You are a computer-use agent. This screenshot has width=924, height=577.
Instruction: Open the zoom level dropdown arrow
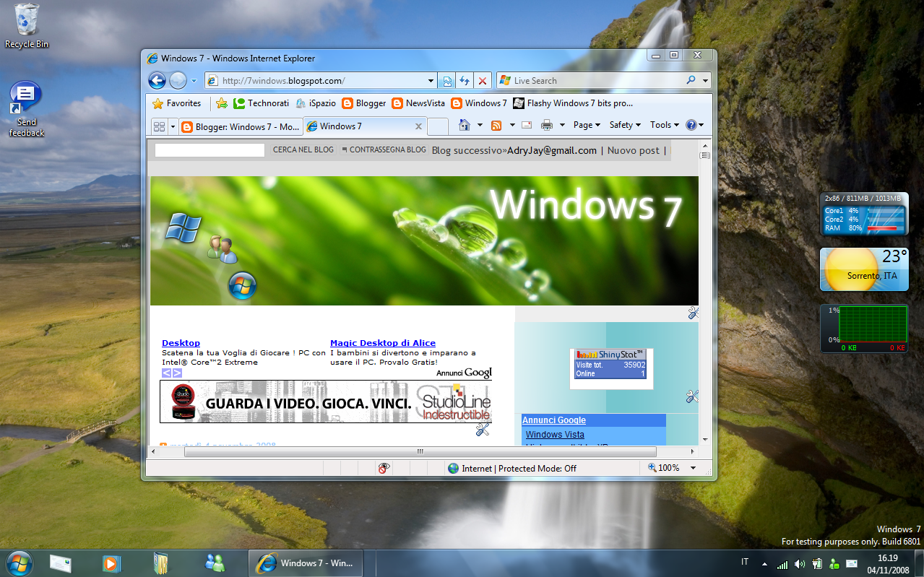694,468
